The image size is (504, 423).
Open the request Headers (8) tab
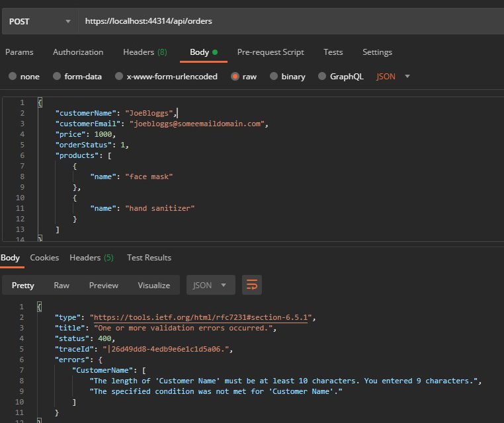pyautogui.click(x=145, y=52)
